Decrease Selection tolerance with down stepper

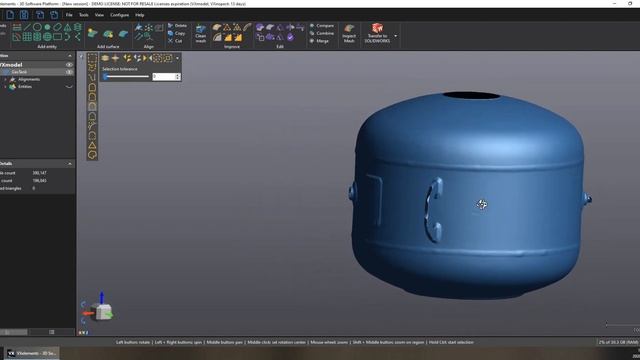click(178, 78)
